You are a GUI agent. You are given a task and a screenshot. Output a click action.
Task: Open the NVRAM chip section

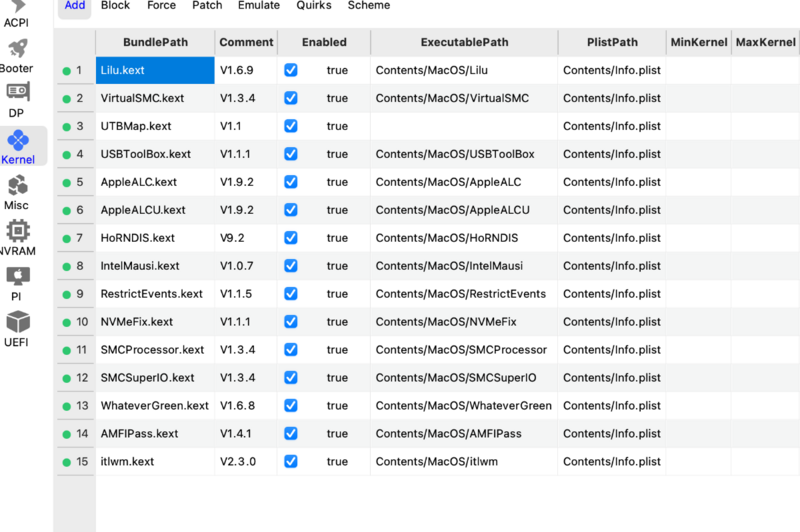click(x=17, y=238)
